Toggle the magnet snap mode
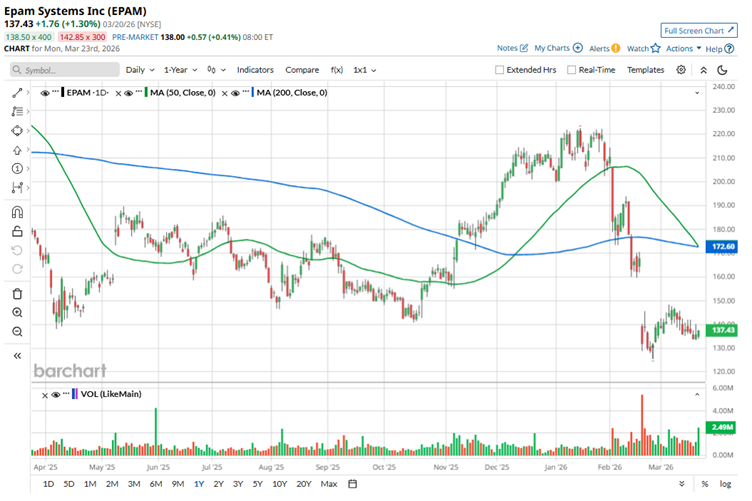 [x=17, y=212]
